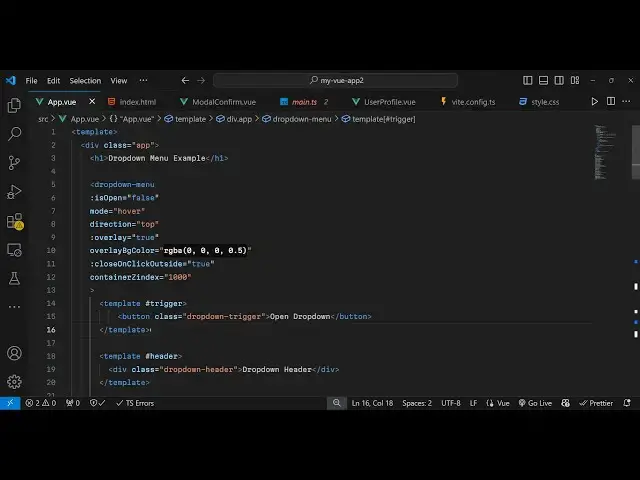This screenshot has height=480, width=640.
Task: Go forward with the right arrow
Action: [201, 80]
